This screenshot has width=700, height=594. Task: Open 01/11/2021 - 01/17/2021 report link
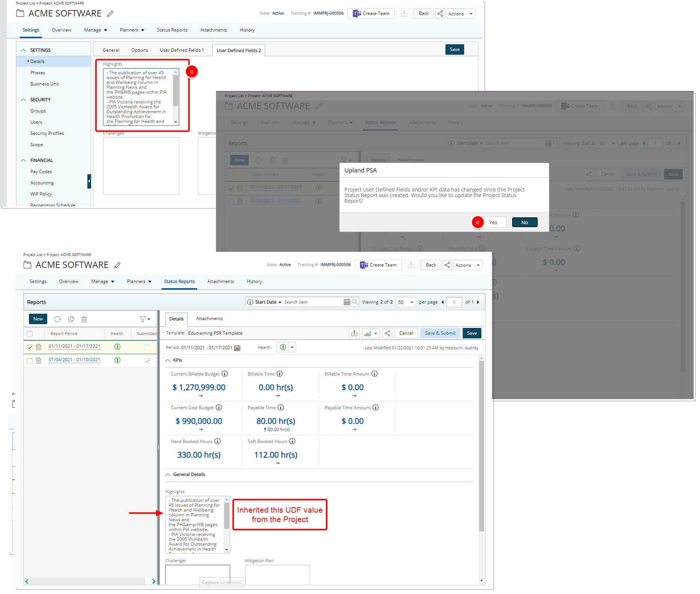coord(74,347)
